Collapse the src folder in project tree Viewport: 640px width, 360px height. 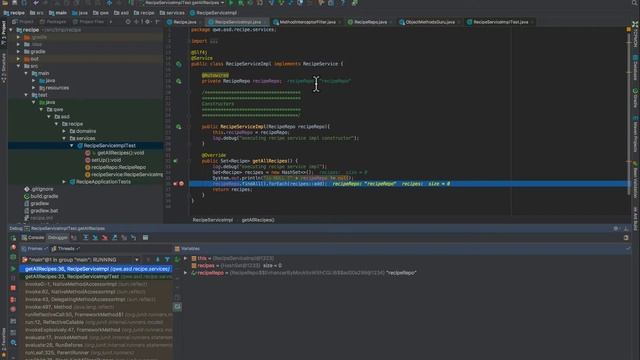pos(18,66)
